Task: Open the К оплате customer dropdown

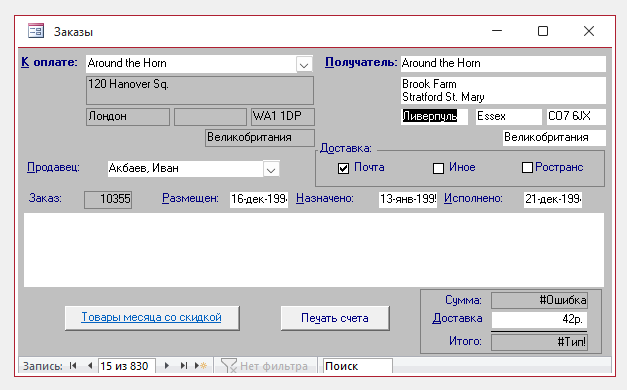Action: click(304, 64)
